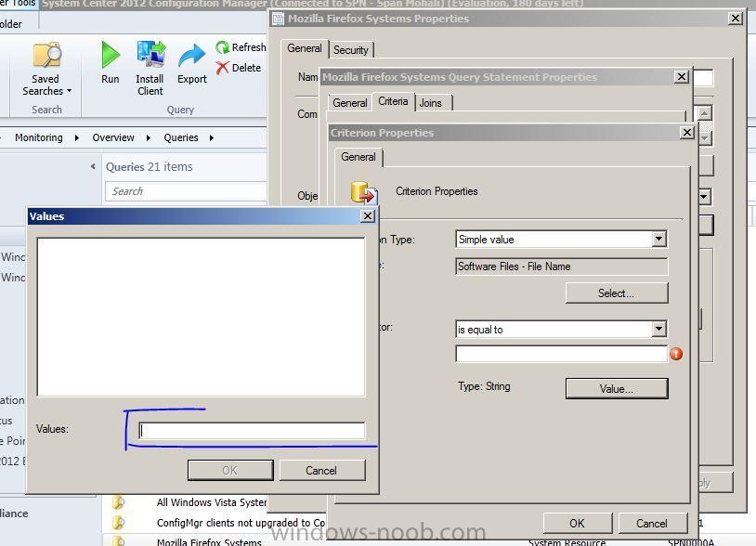Click OK in the Values dialog
Viewport: 756px width, 546px height.
pyautogui.click(x=230, y=470)
